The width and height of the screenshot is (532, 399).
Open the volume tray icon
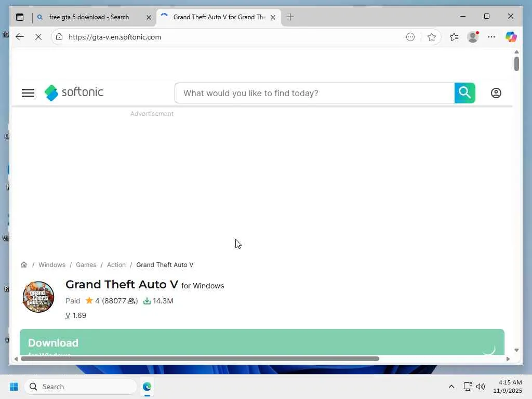click(x=481, y=387)
